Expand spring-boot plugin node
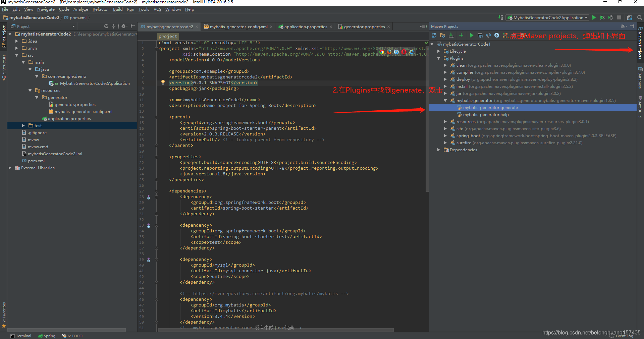This screenshot has height=339, width=644. pyautogui.click(x=445, y=135)
